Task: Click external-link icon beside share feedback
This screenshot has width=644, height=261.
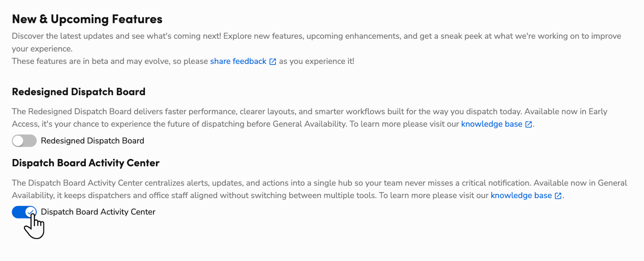Action: [x=273, y=62]
